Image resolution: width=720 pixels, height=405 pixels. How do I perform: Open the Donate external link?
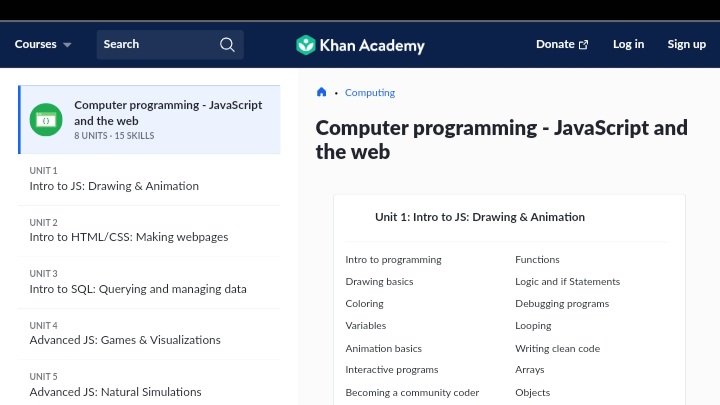click(561, 44)
